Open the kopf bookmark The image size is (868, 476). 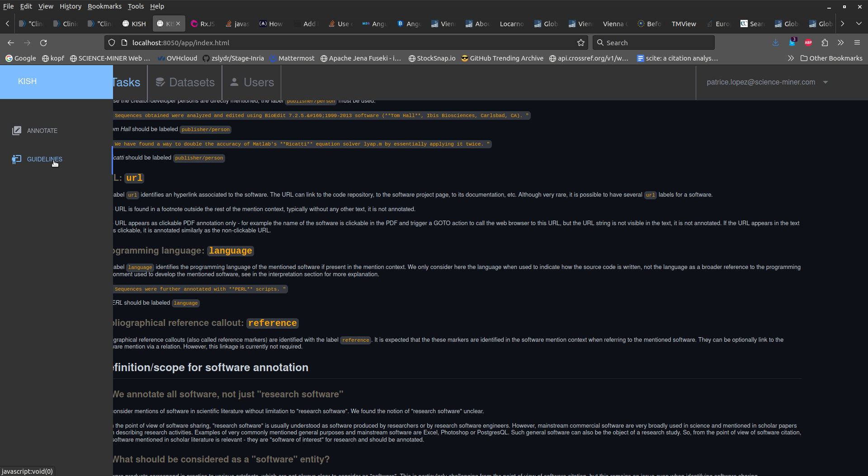tap(53, 58)
